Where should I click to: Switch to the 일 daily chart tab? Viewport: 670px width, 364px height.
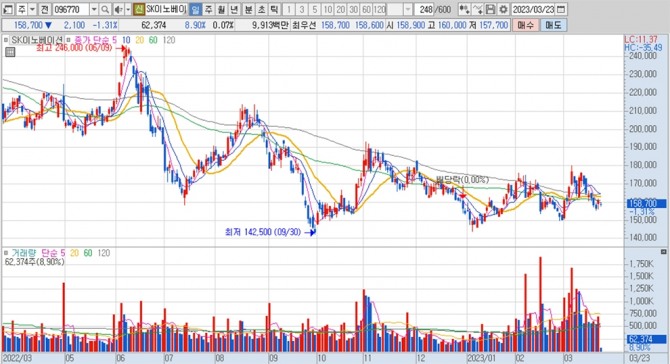click(x=195, y=9)
